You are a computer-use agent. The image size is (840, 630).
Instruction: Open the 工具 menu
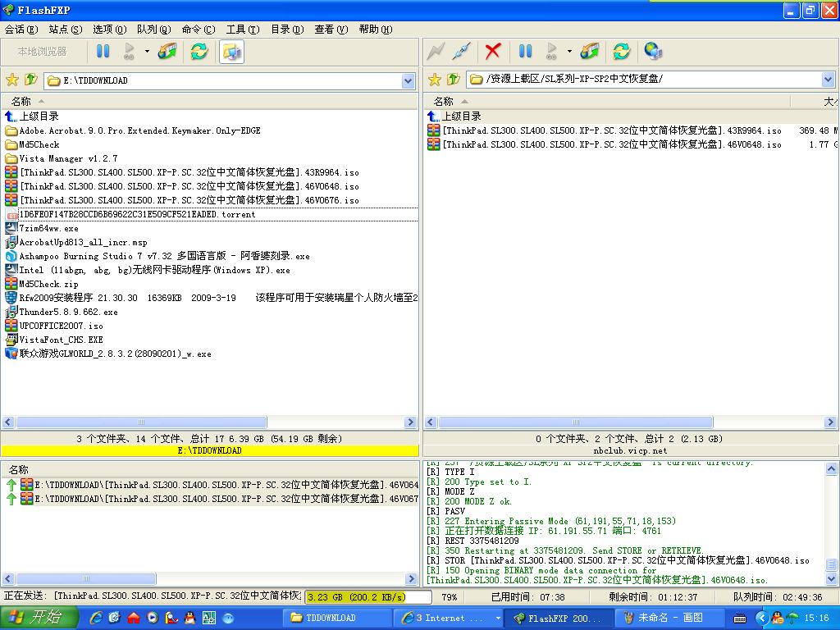click(x=243, y=30)
